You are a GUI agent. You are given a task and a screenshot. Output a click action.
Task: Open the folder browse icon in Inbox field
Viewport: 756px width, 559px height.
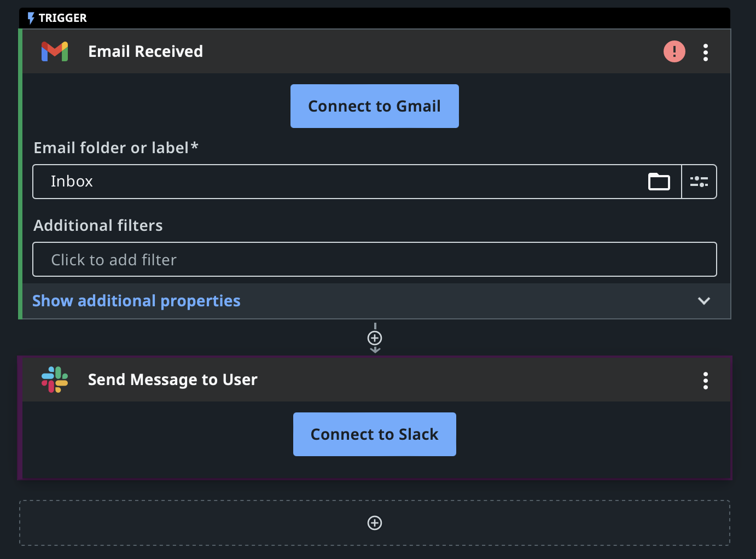point(659,182)
